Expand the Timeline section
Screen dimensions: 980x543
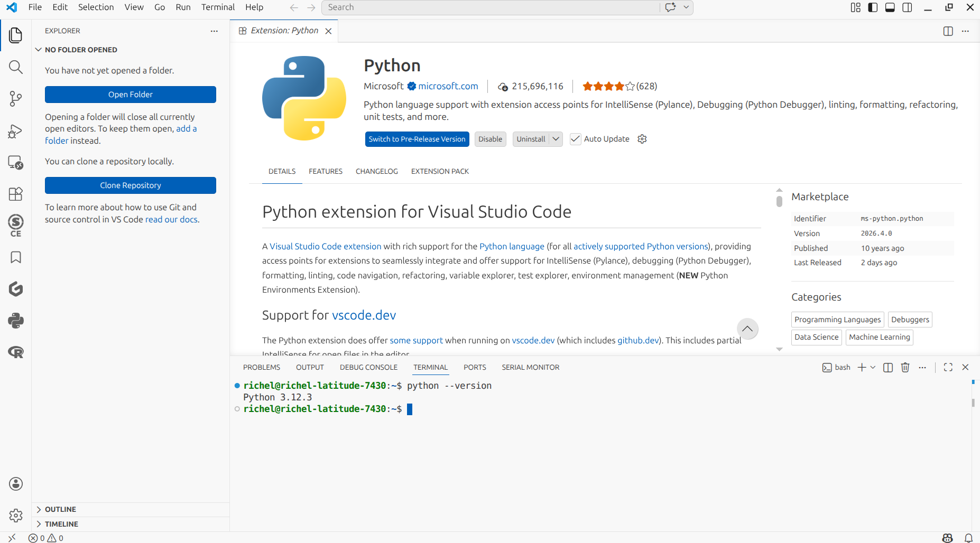pyautogui.click(x=131, y=524)
